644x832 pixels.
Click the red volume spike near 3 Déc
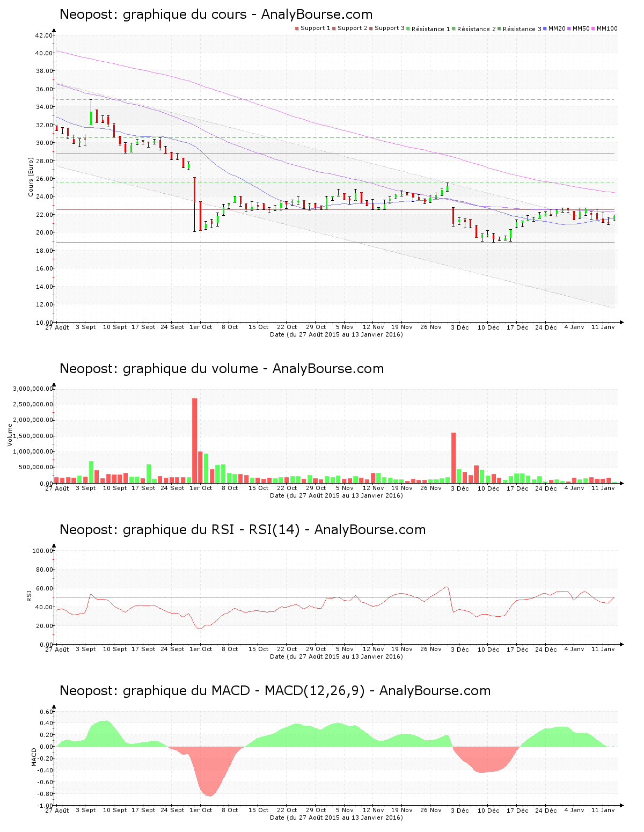(453, 458)
